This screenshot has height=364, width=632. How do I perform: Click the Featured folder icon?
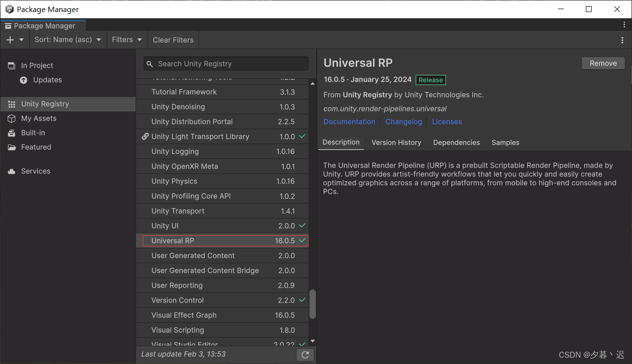click(12, 147)
